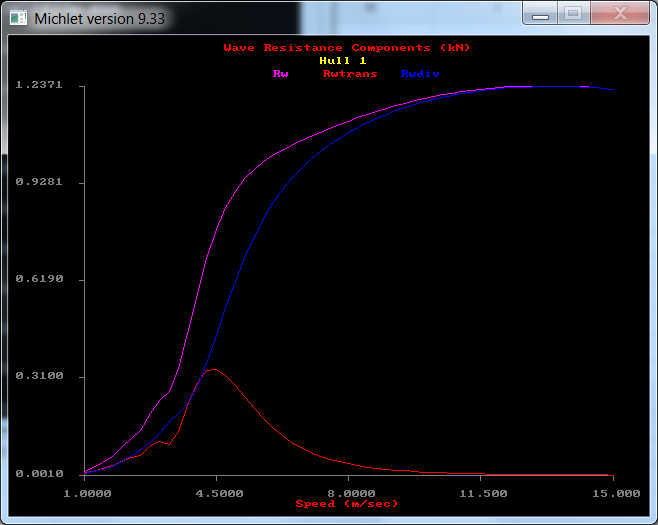Click the blue Rwdiv legend label
658x525 pixels.
click(420, 74)
